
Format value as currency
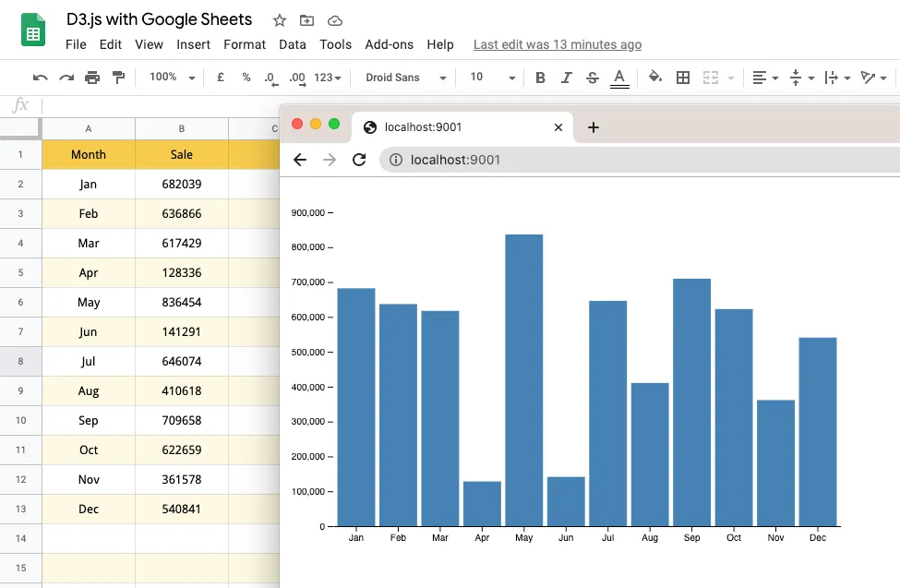219,78
